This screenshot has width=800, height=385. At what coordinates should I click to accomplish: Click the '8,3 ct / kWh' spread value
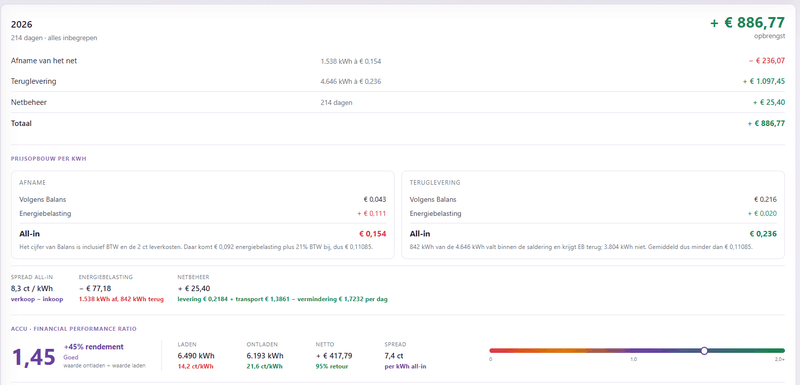31,288
